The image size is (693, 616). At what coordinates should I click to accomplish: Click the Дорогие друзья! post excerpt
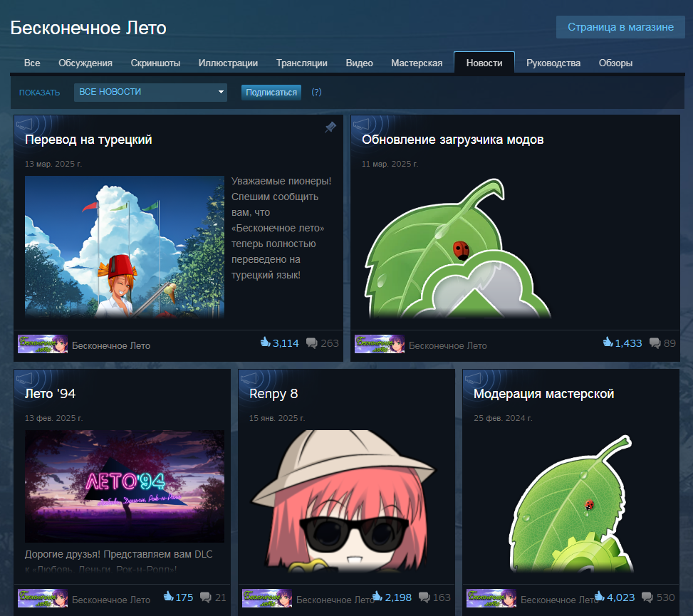tap(118, 561)
